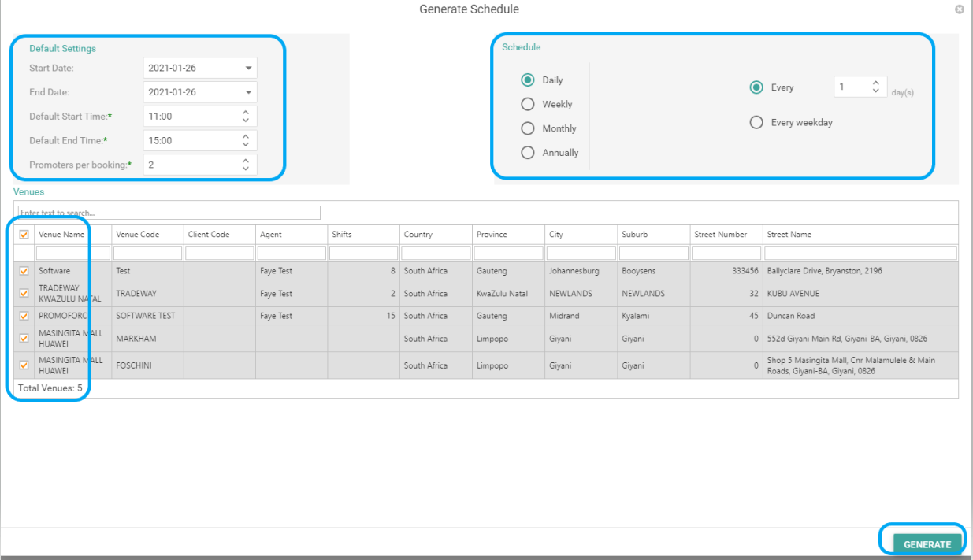This screenshot has width=973, height=560.
Task: Sort by Street Name column header
Action: coord(860,235)
